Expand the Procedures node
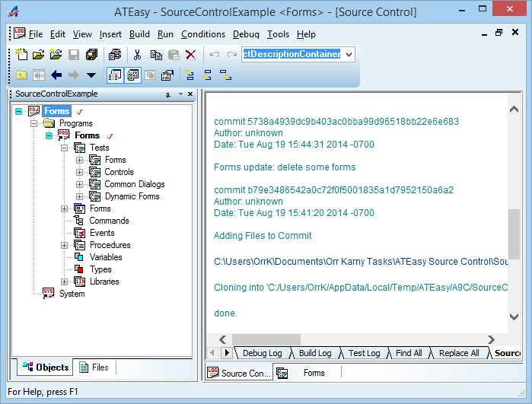 [x=64, y=245]
